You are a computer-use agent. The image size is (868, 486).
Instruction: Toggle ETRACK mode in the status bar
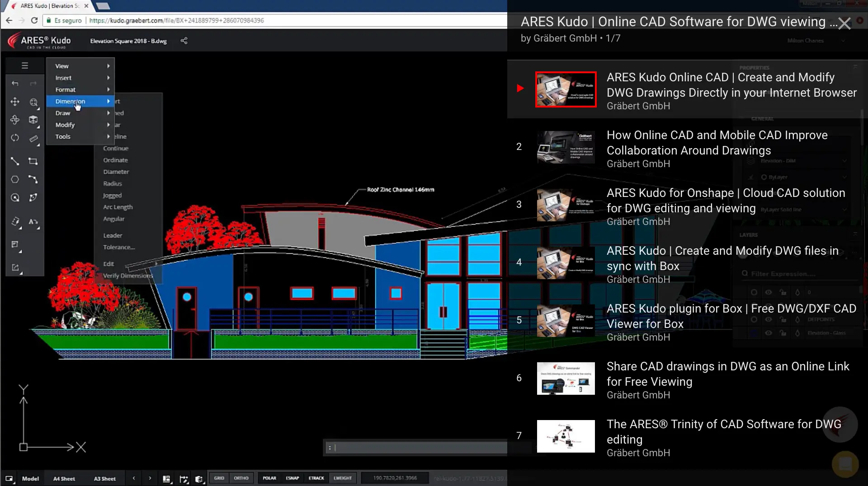(x=316, y=478)
